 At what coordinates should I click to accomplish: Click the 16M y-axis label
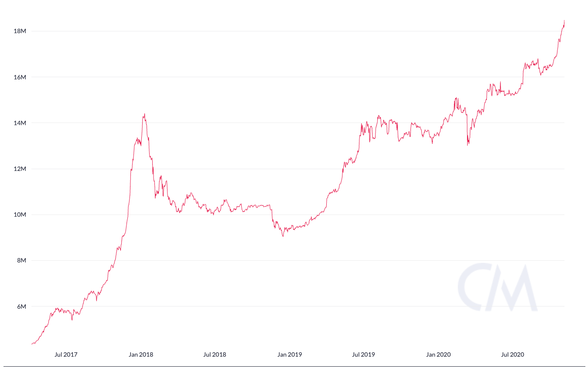coord(21,77)
